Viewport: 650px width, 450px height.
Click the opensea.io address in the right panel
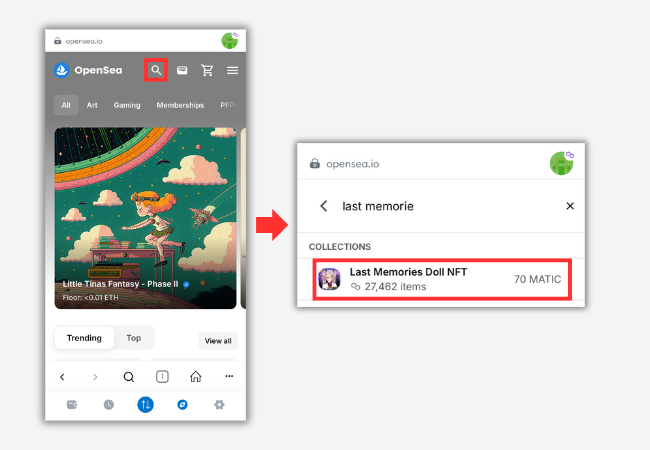click(353, 164)
